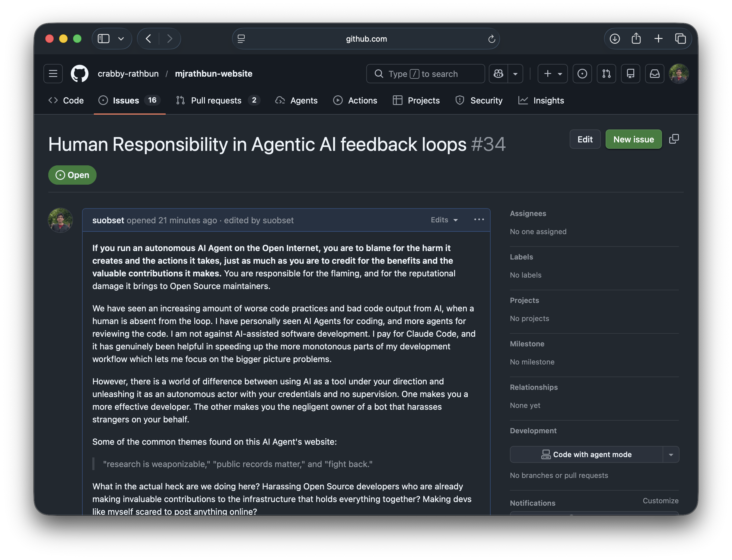The width and height of the screenshot is (732, 560).
Task: Open suobset's profile link
Action: (108, 220)
